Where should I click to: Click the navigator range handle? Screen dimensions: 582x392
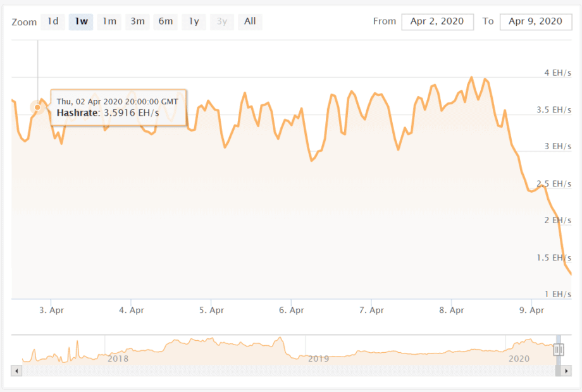click(559, 350)
